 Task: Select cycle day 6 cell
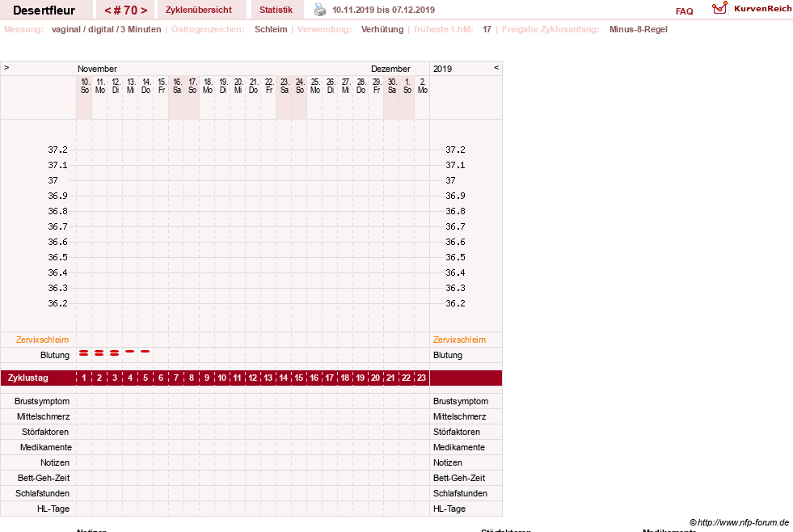click(x=161, y=378)
